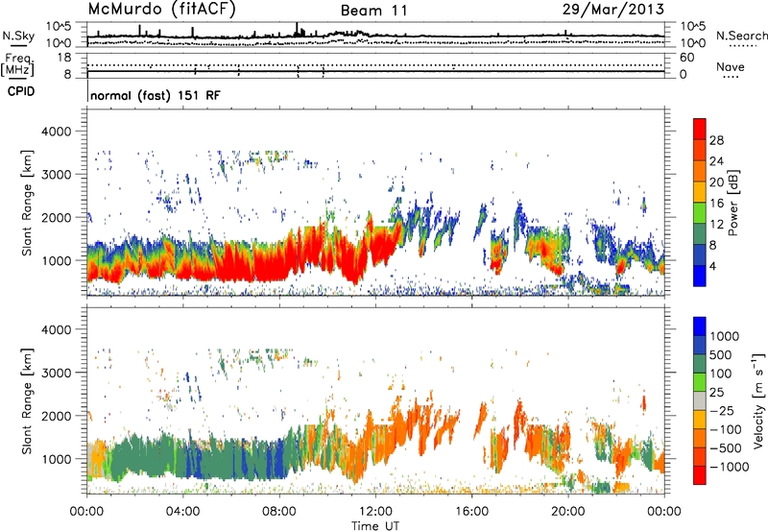Image resolution: width=768 pixels, height=532 pixels.
Task: Click the 'CPID' row label
Action: point(21,91)
